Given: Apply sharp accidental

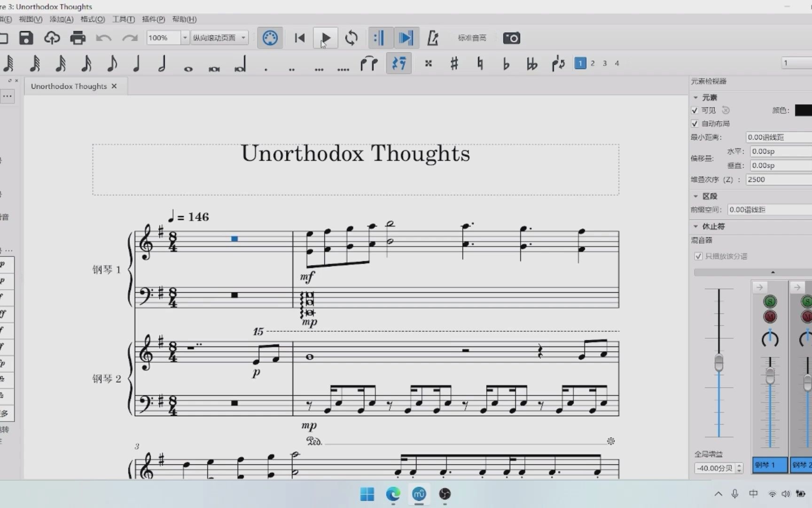Looking at the screenshot, I should click(x=454, y=63).
